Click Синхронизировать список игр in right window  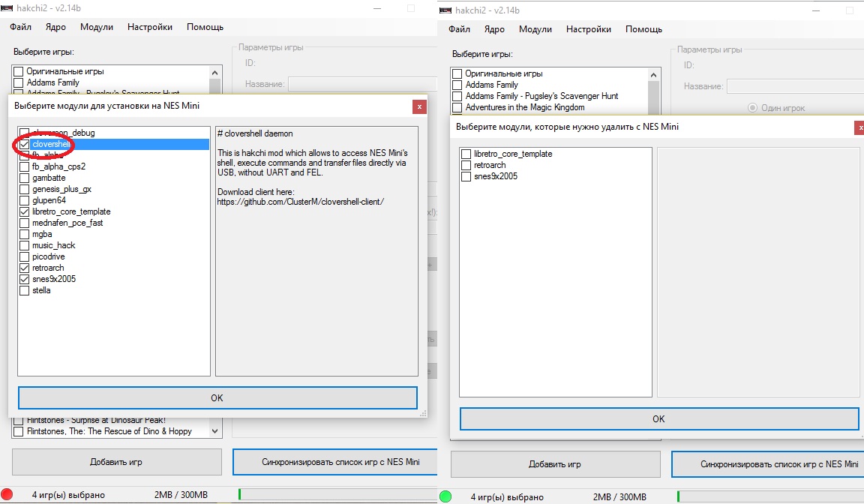tap(767, 464)
